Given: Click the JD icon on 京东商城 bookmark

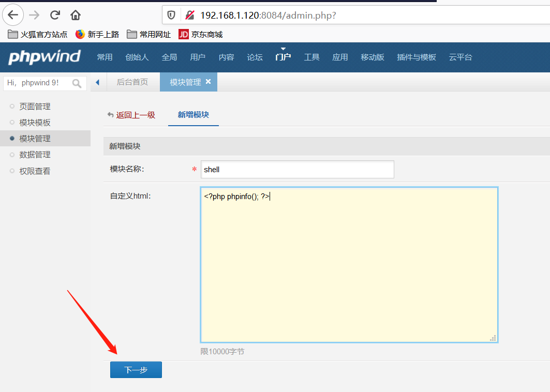Looking at the screenshot, I should tap(183, 34).
